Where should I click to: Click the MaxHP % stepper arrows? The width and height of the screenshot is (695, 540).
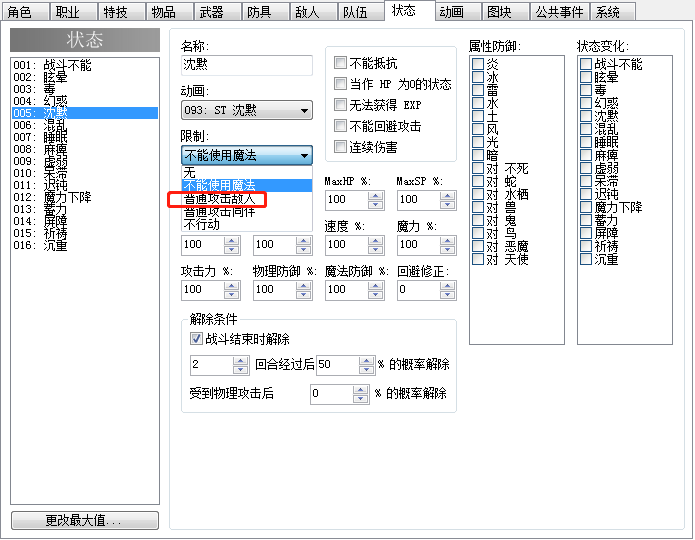tap(376, 200)
